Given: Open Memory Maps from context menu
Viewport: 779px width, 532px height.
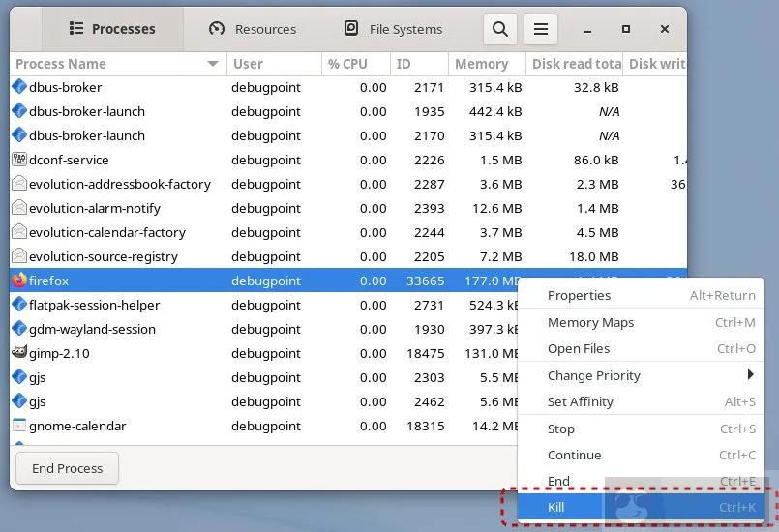Looking at the screenshot, I should click(x=590, y=323).
